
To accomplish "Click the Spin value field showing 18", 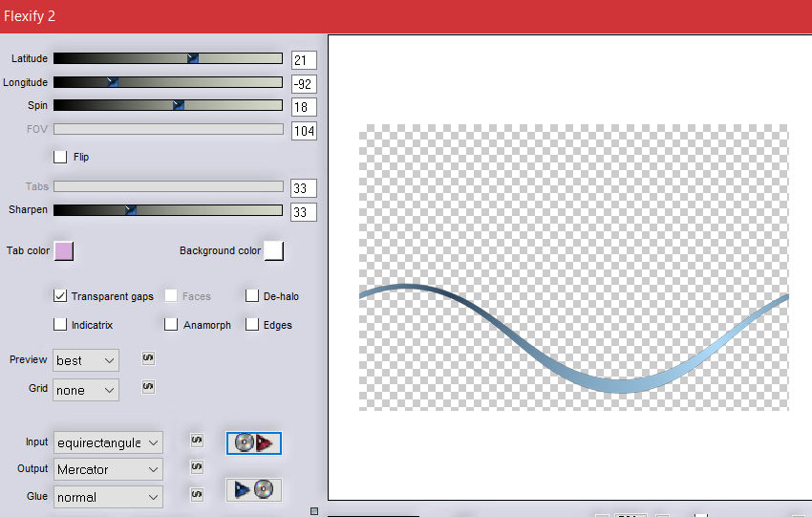I will pyautogui.click(x=304, y=107).
